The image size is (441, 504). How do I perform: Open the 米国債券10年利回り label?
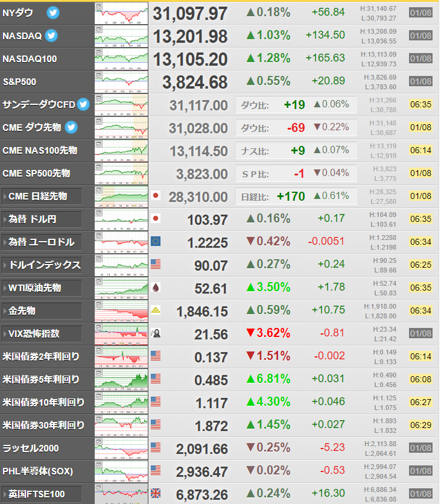tap(43, 403)
